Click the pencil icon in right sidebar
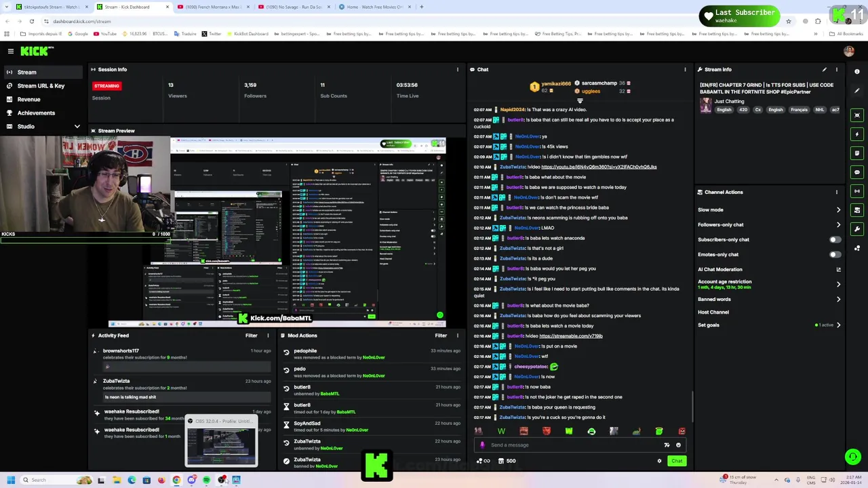 857,90
